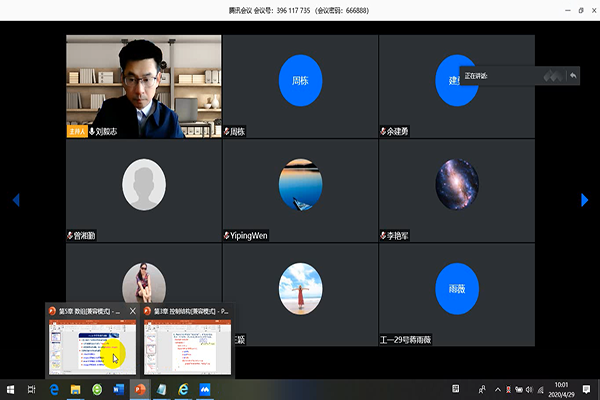Image resolution: width=600 pixels, height=400 pixels.
Task: Select YipingWen's video tile
Action: [300, 190]
